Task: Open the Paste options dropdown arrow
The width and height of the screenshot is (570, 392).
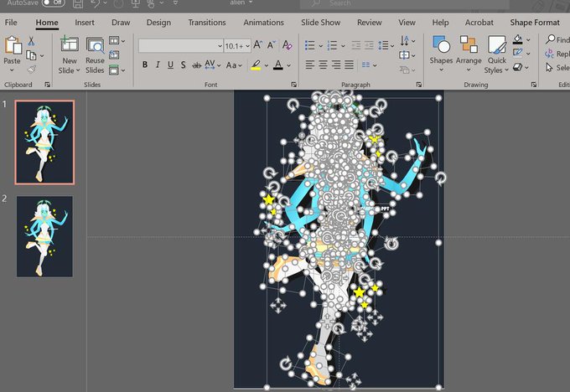Action: (12, 70)
